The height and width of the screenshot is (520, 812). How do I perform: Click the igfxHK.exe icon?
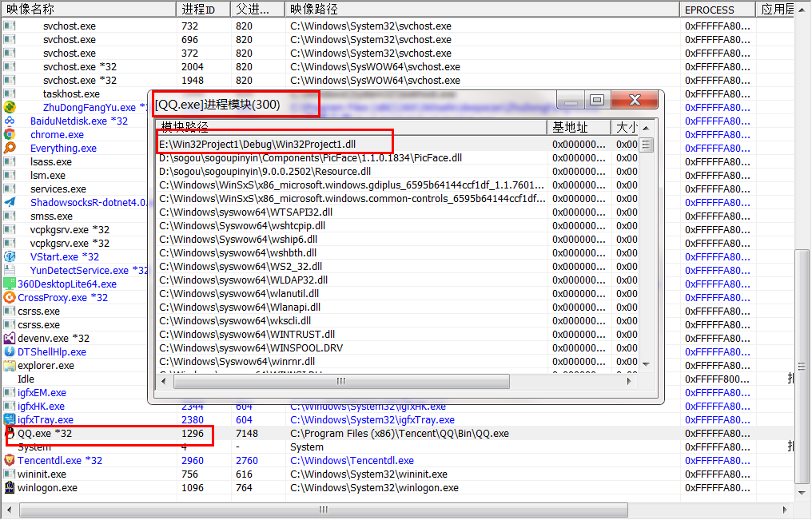[10, 406]
